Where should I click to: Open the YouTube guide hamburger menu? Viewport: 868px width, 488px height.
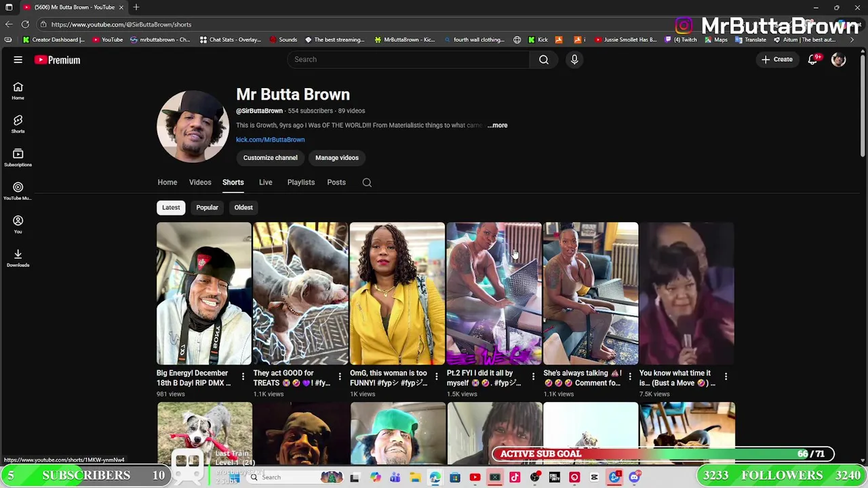click(x=18, y=60)
